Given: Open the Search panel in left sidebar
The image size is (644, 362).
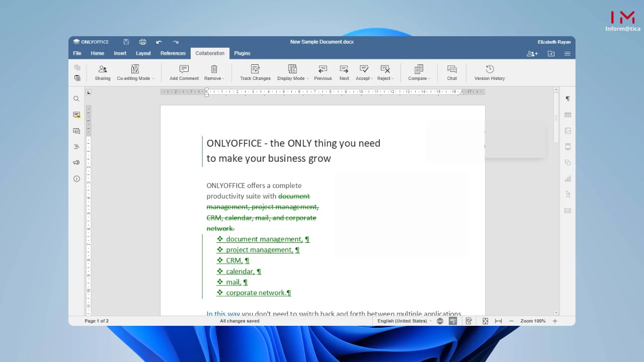Looking at the screenshot, I should pyautogui.click(x=76, y=99).
